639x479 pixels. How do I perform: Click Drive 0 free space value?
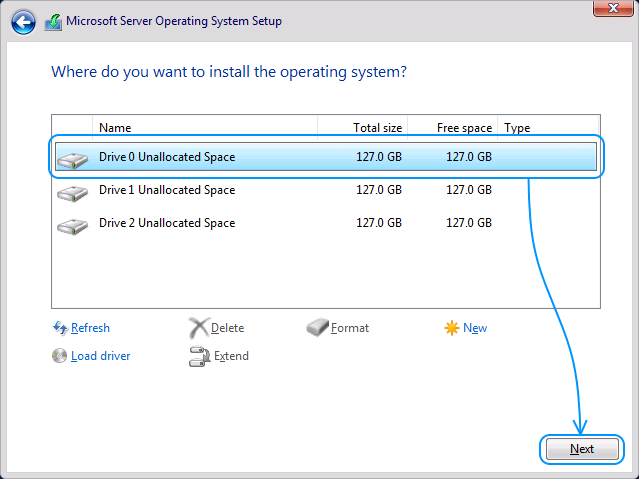[469, 157]
